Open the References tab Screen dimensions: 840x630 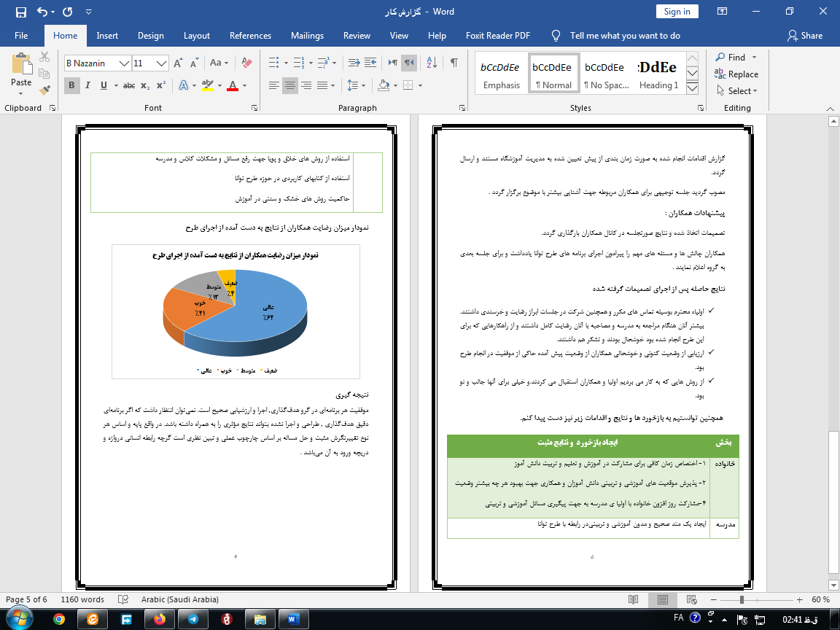(251, 36)
